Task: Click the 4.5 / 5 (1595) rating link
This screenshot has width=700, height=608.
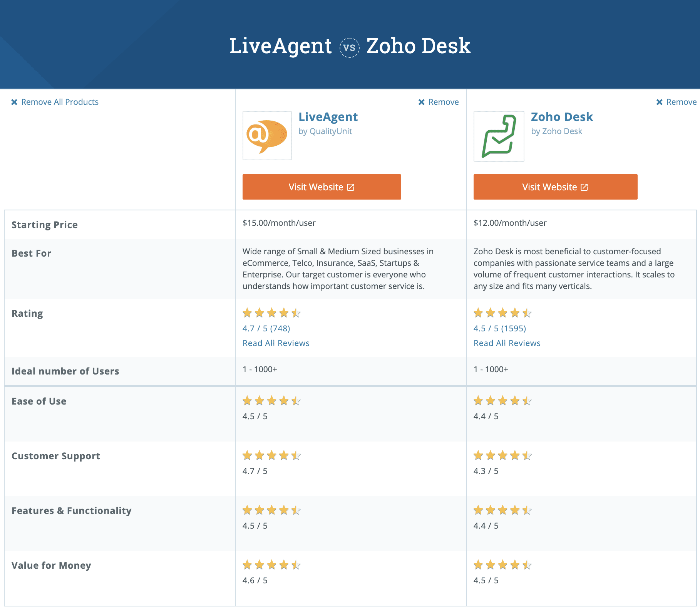Action: (x=500, y=328)
